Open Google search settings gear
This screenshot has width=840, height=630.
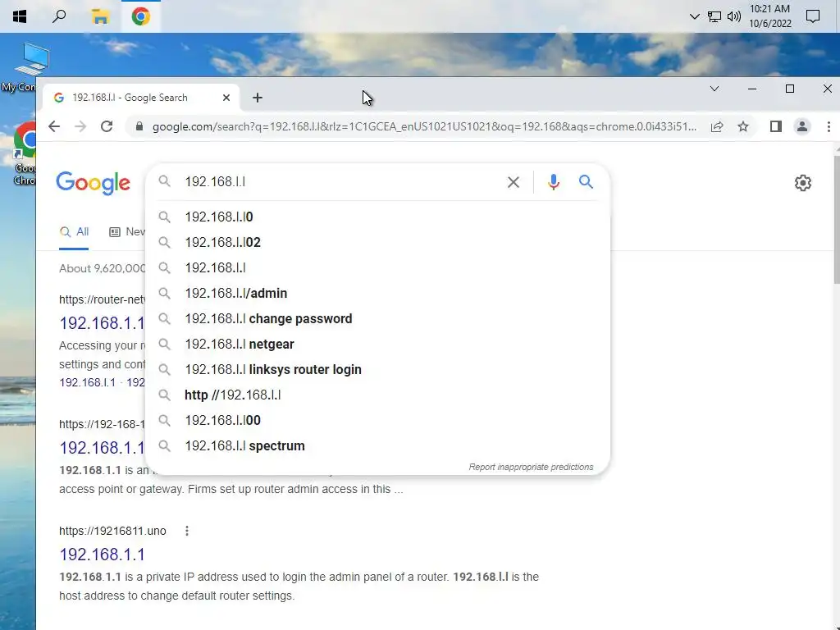pyautogui.click(x=802, y=183)
